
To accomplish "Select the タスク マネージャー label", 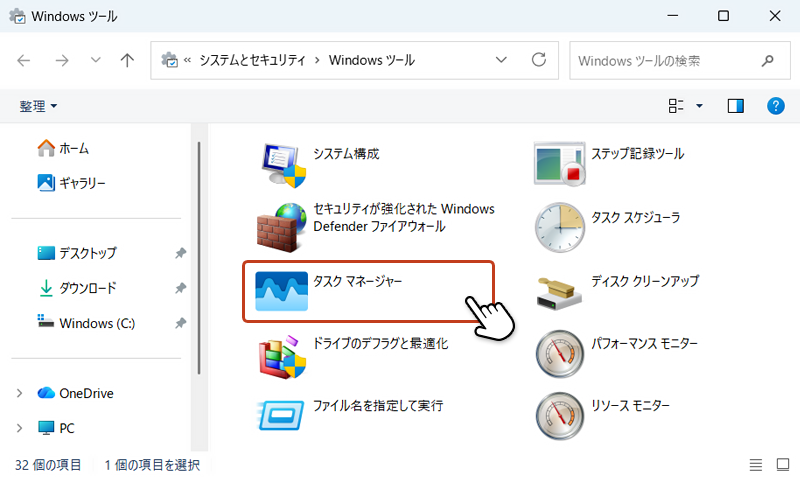I will click(x=358, y=281).
